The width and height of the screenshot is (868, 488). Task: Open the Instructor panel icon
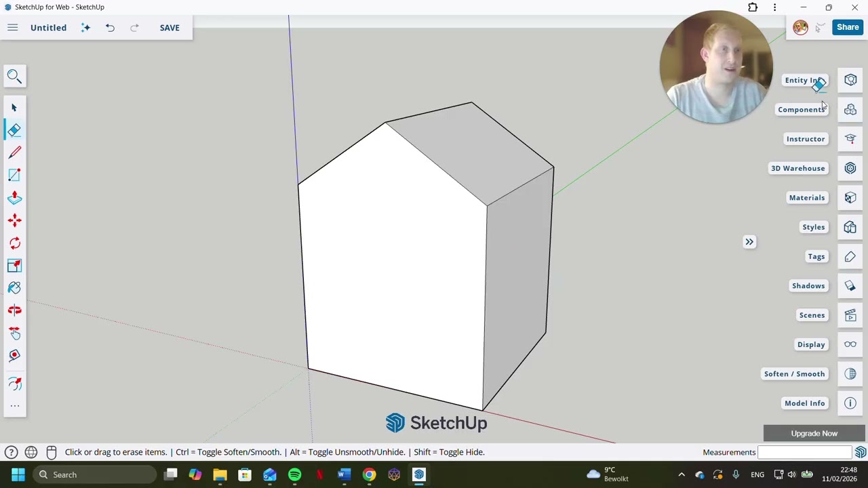pyautogui.click(x=850, y=139)
